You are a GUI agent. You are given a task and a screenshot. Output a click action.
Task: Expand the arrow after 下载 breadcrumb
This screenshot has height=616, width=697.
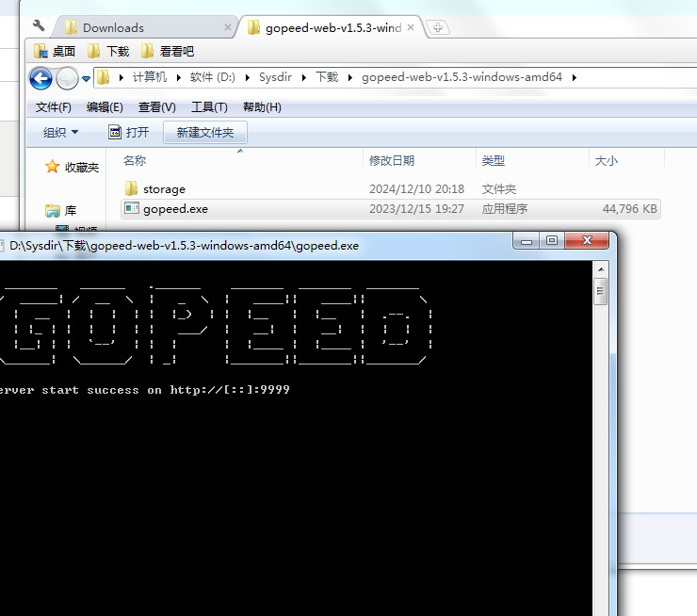click(350, 78)
